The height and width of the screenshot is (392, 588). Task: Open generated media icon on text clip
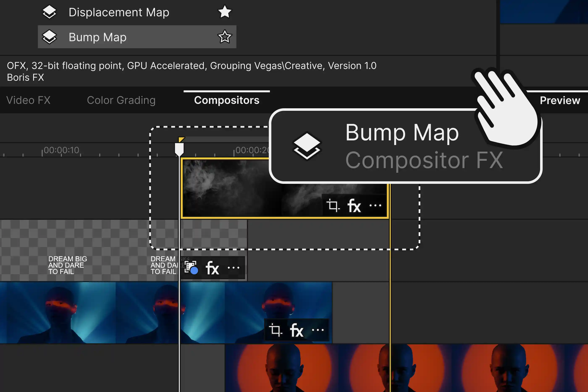tap(191, 268)
